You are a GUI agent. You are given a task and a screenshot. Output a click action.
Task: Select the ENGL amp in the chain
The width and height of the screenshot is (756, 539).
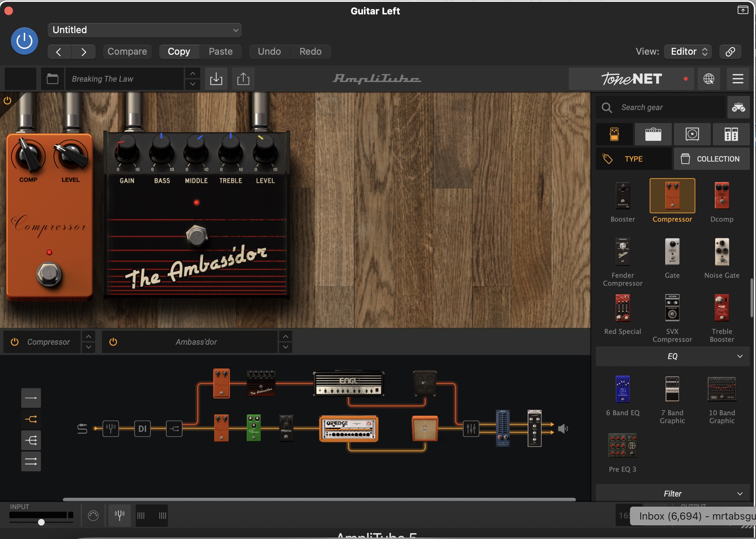coord(348,384)
